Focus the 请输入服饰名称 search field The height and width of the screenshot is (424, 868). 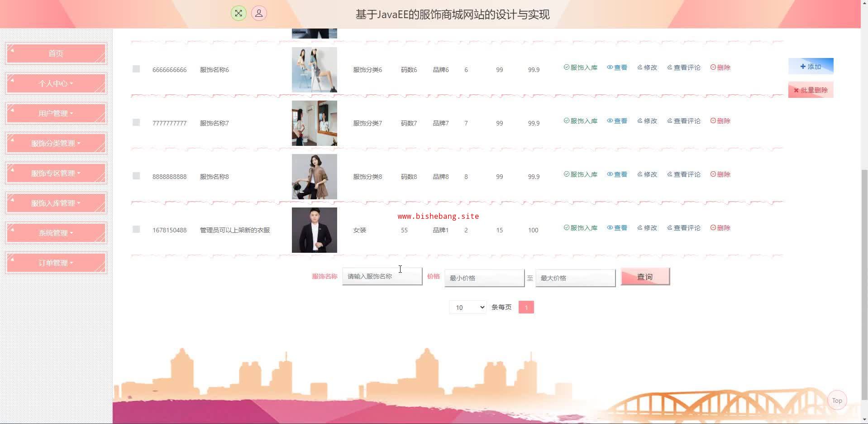pos(382,276)
